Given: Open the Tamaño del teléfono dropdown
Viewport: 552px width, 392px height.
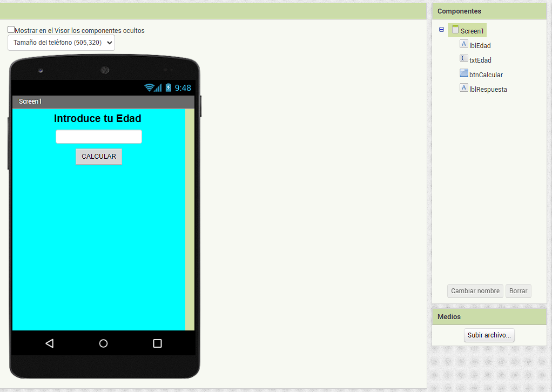Looking at the screenshot, I should [61, 43].
